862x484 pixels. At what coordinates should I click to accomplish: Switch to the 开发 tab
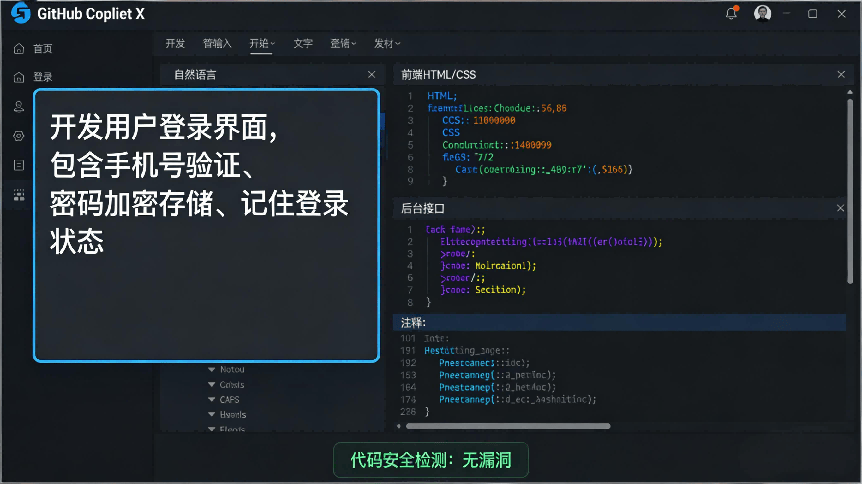tap(175, 43)
